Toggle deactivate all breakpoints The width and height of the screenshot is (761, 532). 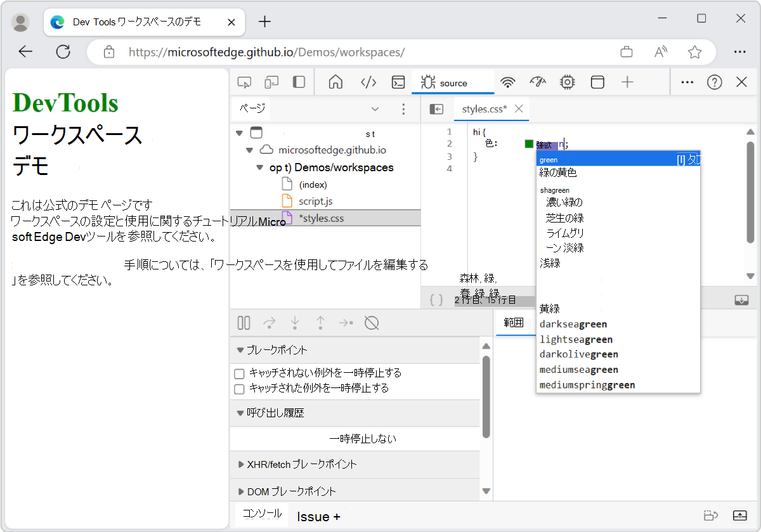point(372,323)
